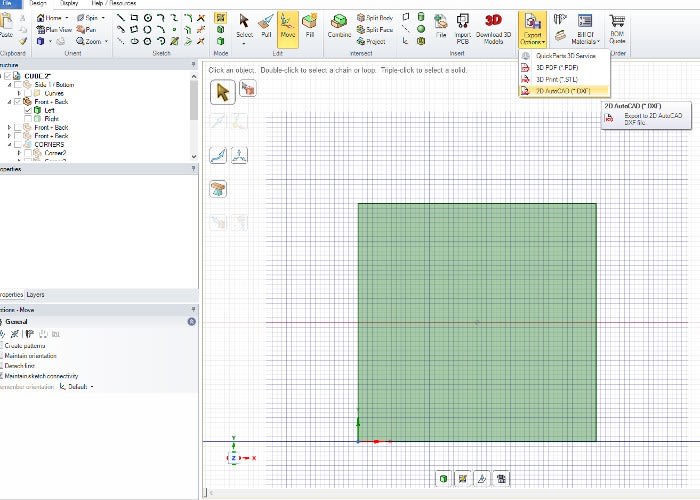Viewport: 700px width, 500px height.
Task: Click the Paste icon in Clipboard group
Action: pos(6,25)
